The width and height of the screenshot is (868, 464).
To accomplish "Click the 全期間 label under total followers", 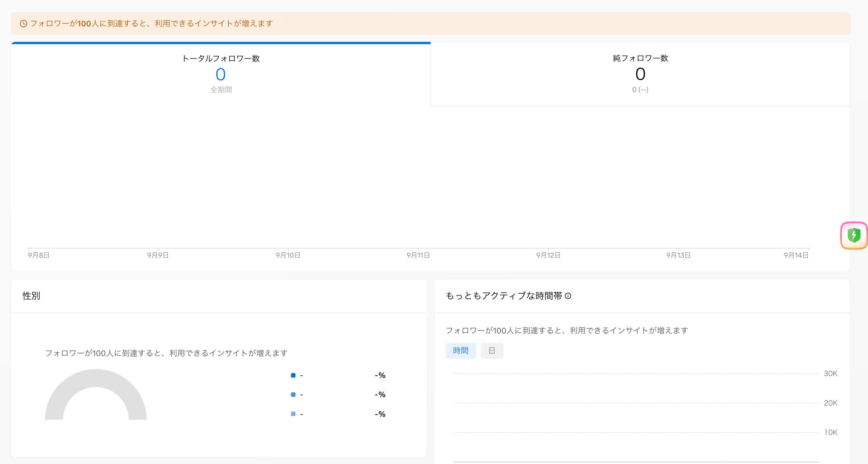I will point(221,90).
